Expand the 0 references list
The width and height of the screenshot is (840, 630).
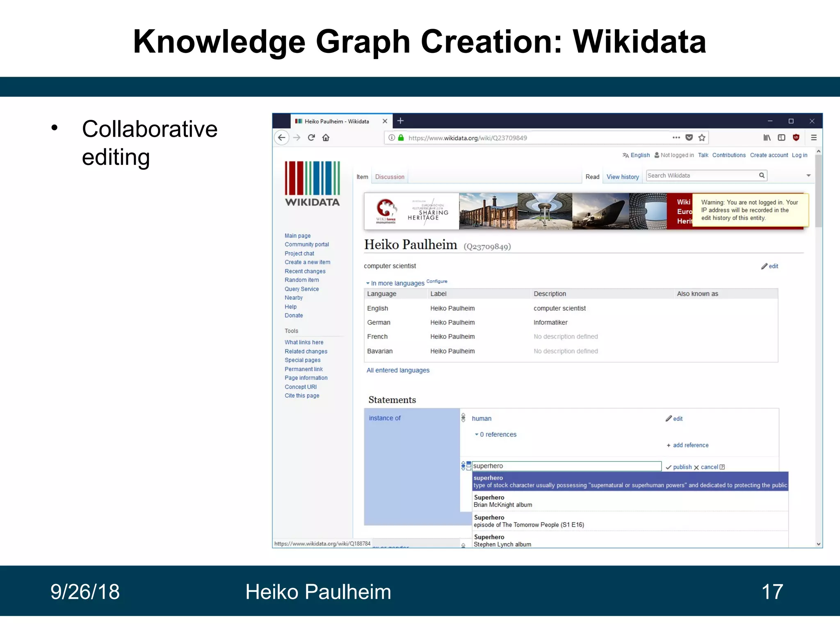click(x=496, y=434)
